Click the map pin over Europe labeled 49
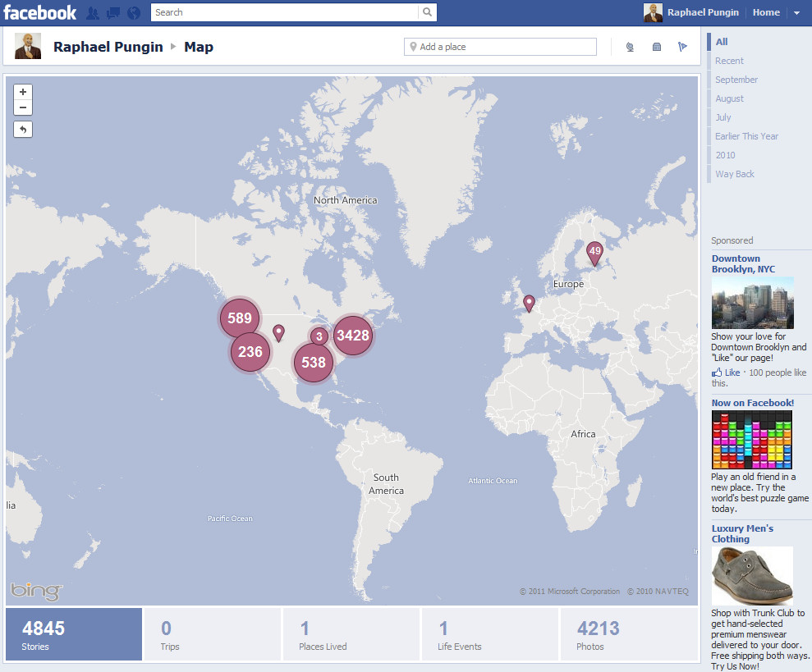Viewport: 812px width, 672px height. point(594,252)
